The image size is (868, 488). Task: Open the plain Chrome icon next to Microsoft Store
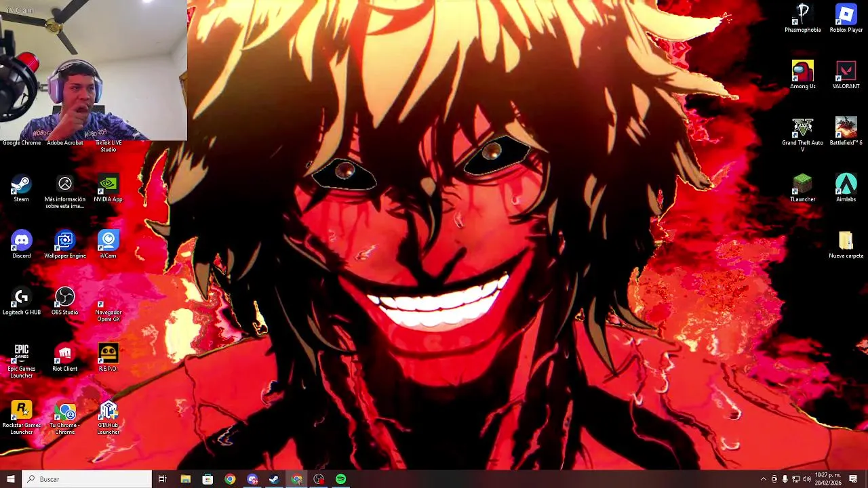pos(230,479)
